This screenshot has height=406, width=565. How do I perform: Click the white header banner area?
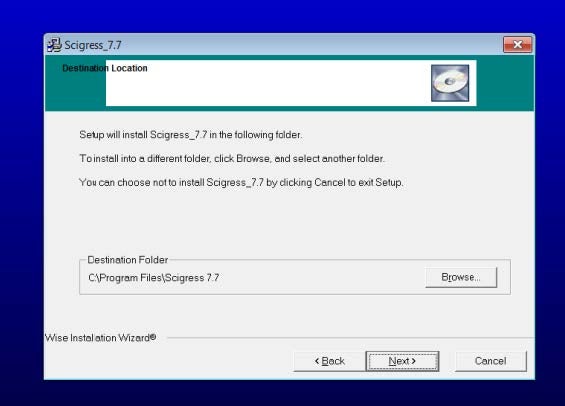[x=267, y=83]
